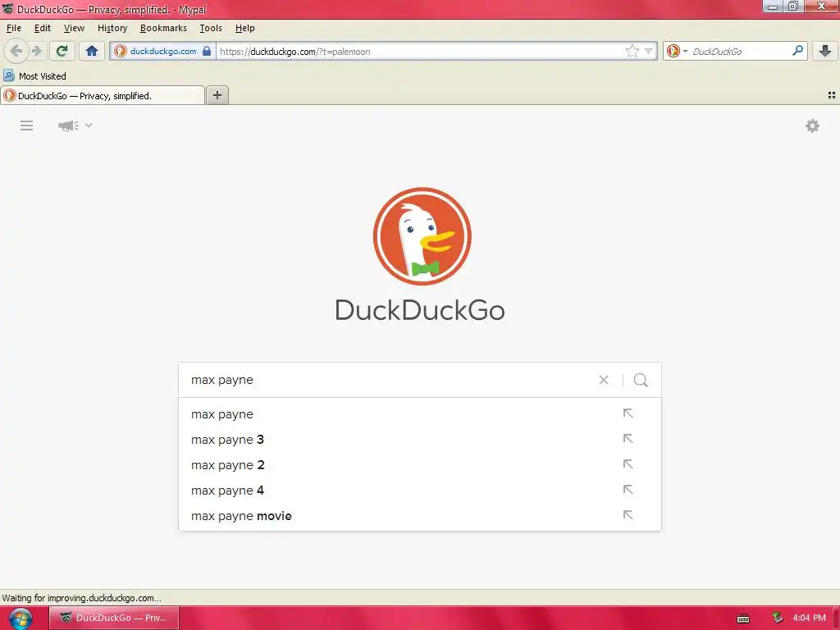Fill query using arrow beside 'max payne movie'
The image size is (840, 630).
click(628, 515)
